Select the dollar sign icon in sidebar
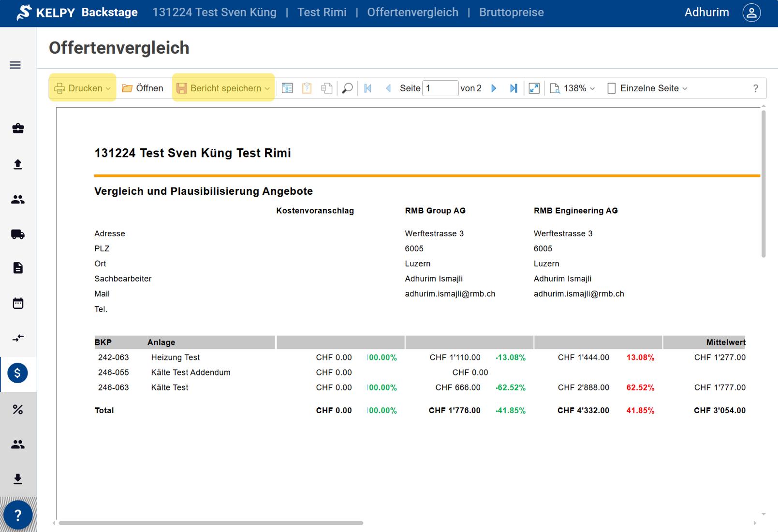Screen dimensions: 778x532 (x=17, y=373)
